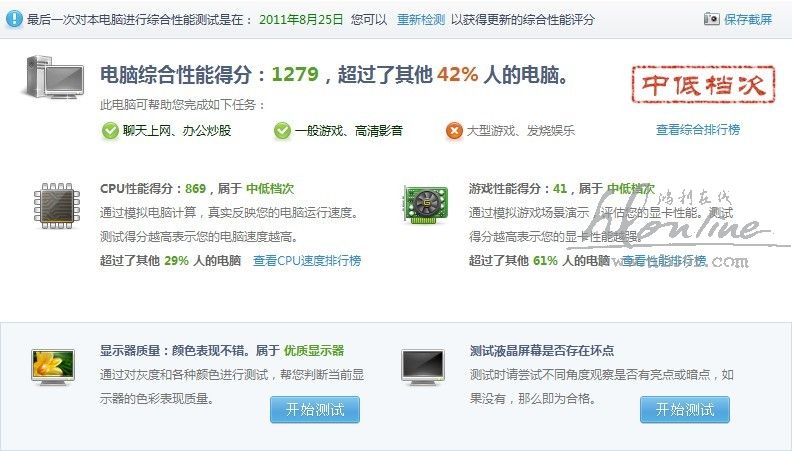Click the black LCD screen dead pixel icon
792x451 pixels.
423,367
